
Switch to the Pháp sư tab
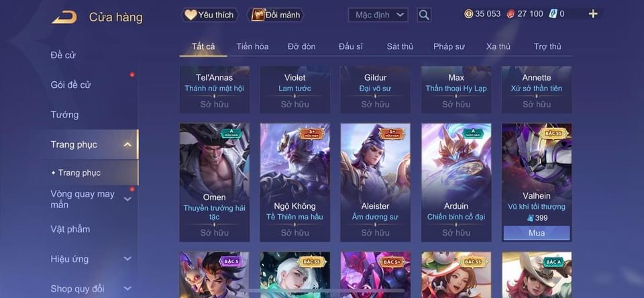point(449,46)
